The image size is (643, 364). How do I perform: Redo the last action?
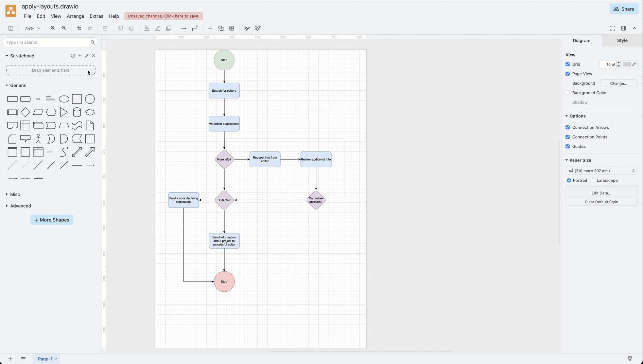pos(90,28)
